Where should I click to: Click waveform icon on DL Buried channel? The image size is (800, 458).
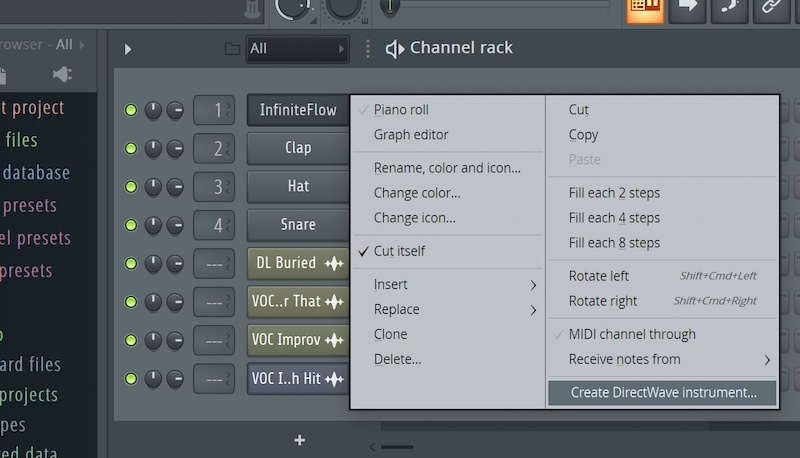tap(334, 263)
